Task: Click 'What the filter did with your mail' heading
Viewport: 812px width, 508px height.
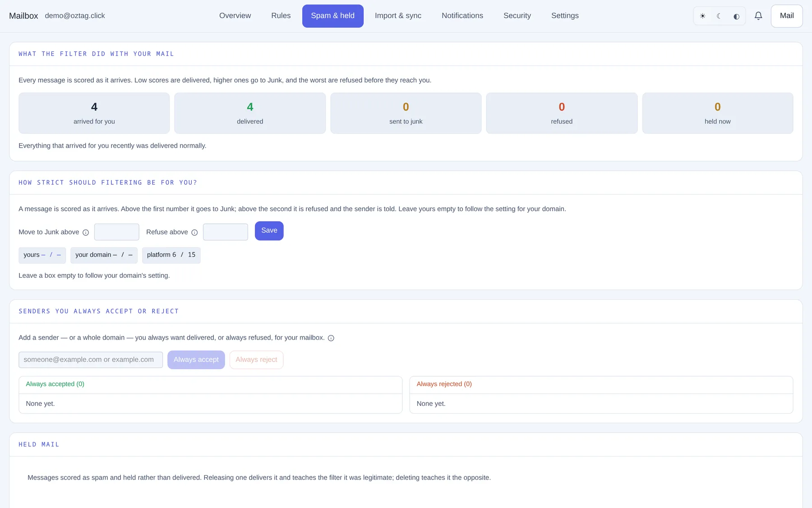Action: coord(96,54)
